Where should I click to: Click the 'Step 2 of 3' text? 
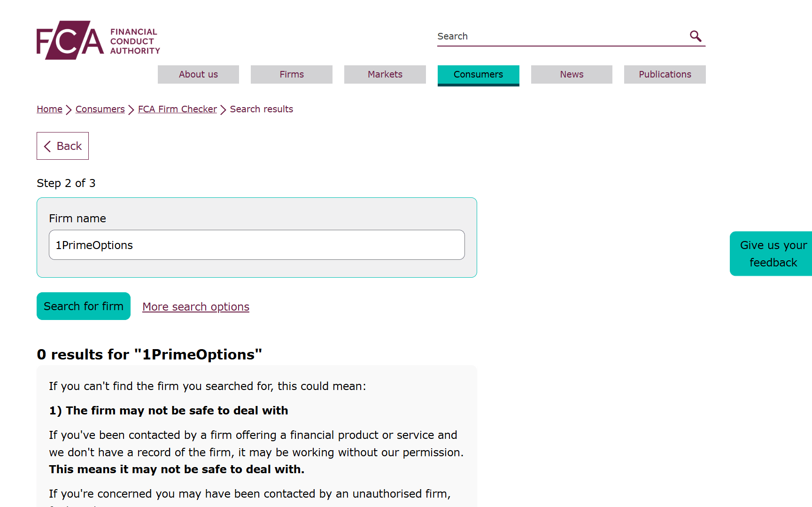point(66,183)
